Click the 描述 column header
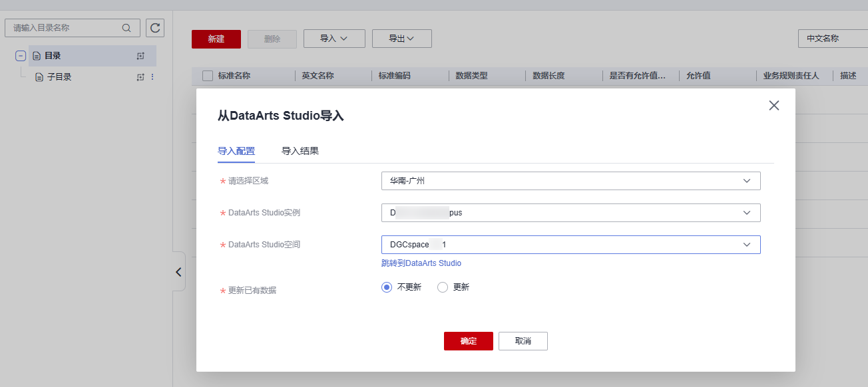Viewport: 868px width, 387px height. (848, 76)
